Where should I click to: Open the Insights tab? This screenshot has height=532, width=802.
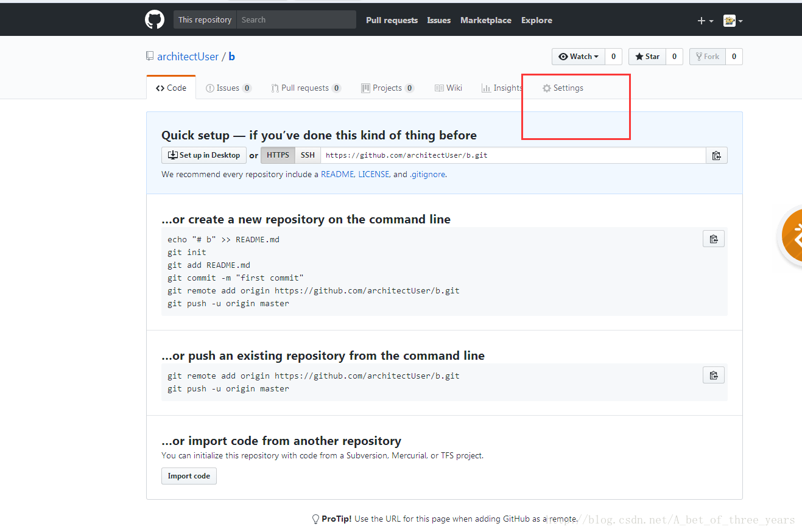pos(502,88)
